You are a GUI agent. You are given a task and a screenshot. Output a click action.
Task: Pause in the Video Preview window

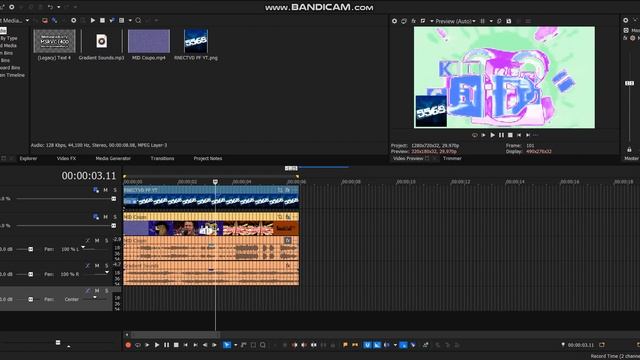501,135
